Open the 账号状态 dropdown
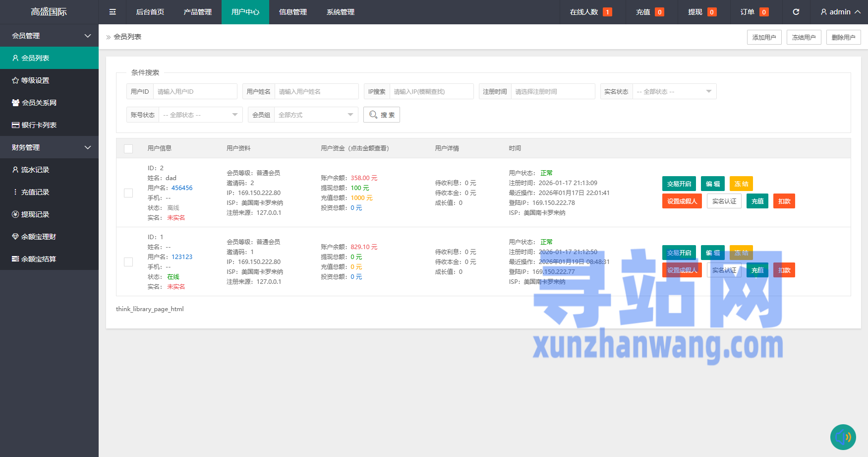Screen dimensions: 868x457 click(200, 115)
